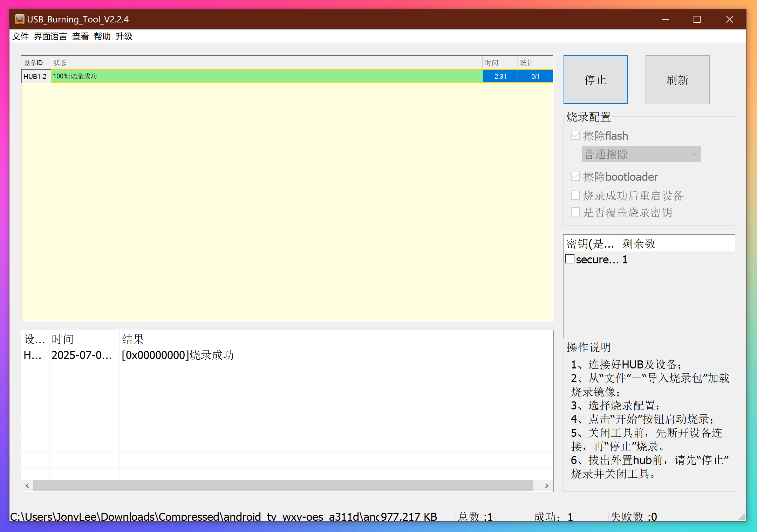Open the 文件 menu

20,36
